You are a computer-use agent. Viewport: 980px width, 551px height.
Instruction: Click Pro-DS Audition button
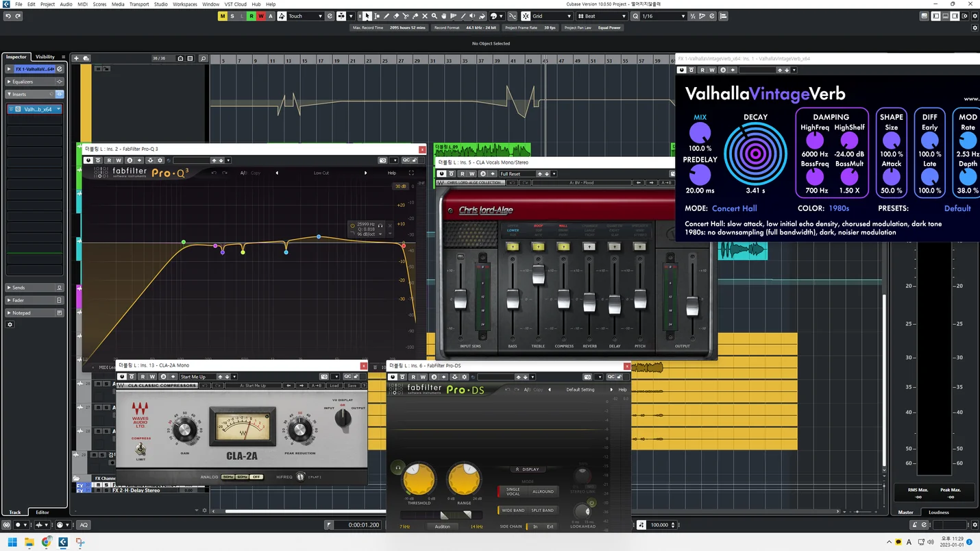(443, 526)
